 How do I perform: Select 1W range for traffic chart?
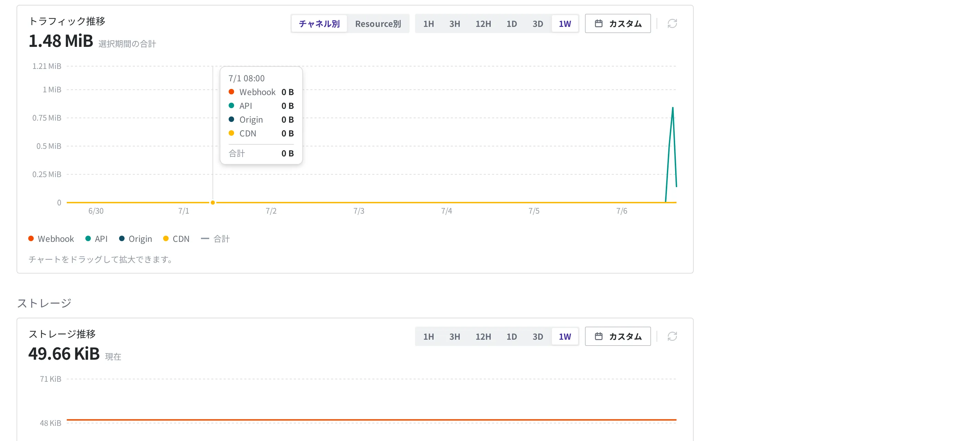point(565,24)
